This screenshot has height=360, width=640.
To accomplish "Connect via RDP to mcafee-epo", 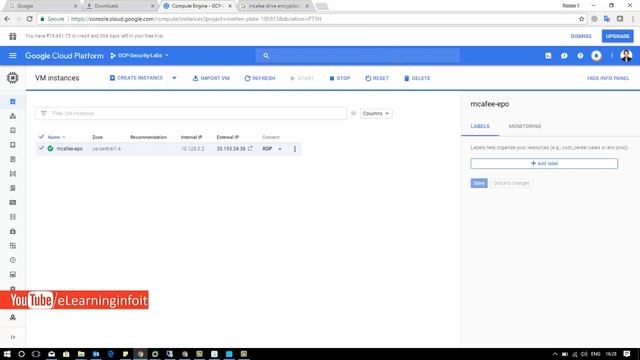I will click(x=267, y=149).
